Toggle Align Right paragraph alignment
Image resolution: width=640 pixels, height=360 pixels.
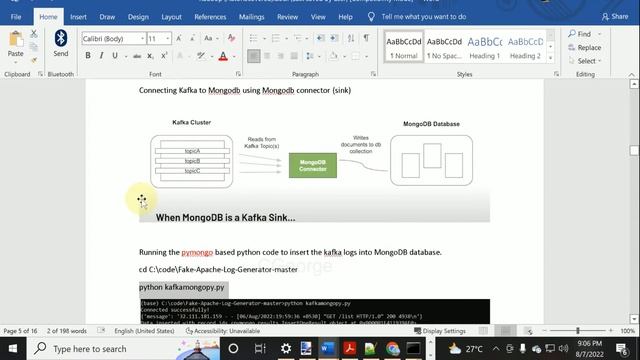pyautogui.click(x=280, y=56)
